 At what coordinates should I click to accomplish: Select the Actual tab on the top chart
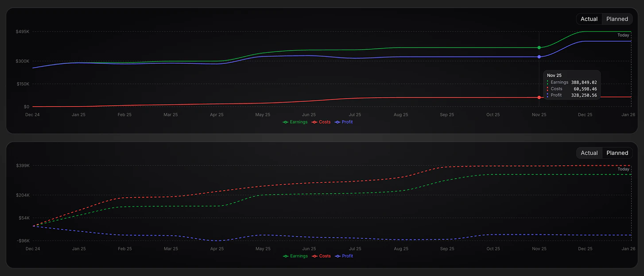[x=589, y=19]
